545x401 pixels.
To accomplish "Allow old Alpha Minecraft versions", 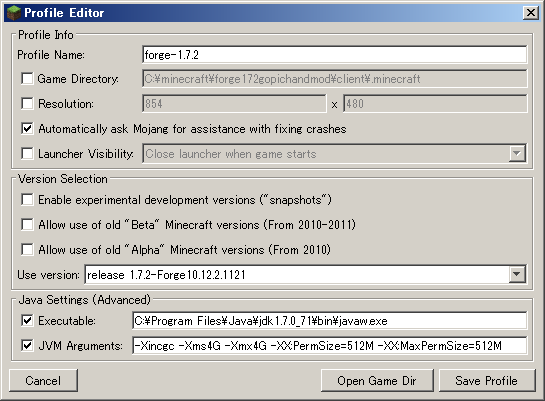I will [27, 249].
